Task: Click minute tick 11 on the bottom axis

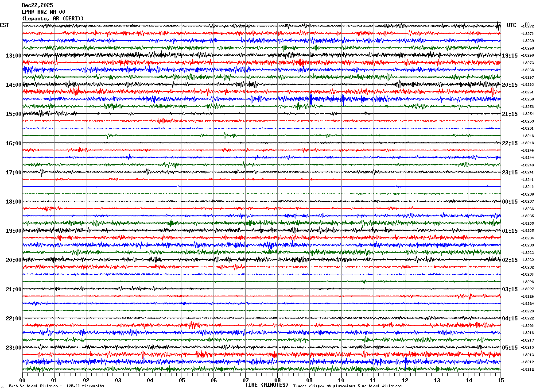Action: (373, 380)
